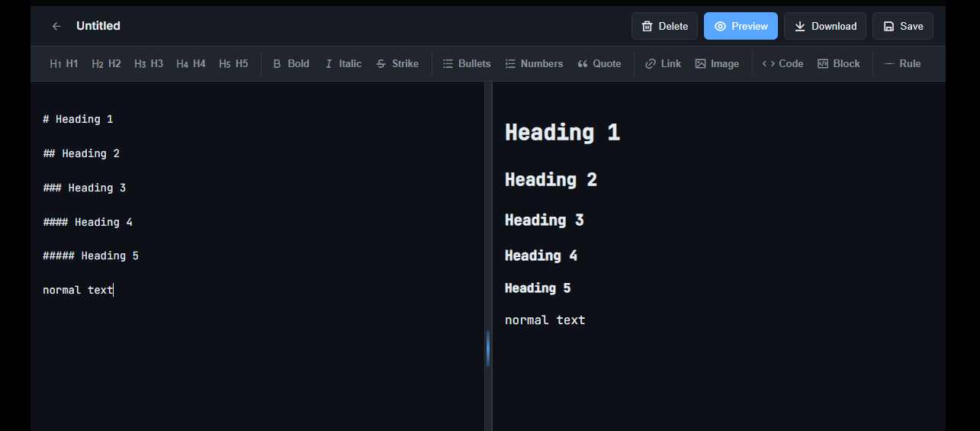The height and width of the screenshot is (431, 980).
Task: Click rendered Heading 3 in preview
Action: 544,220
